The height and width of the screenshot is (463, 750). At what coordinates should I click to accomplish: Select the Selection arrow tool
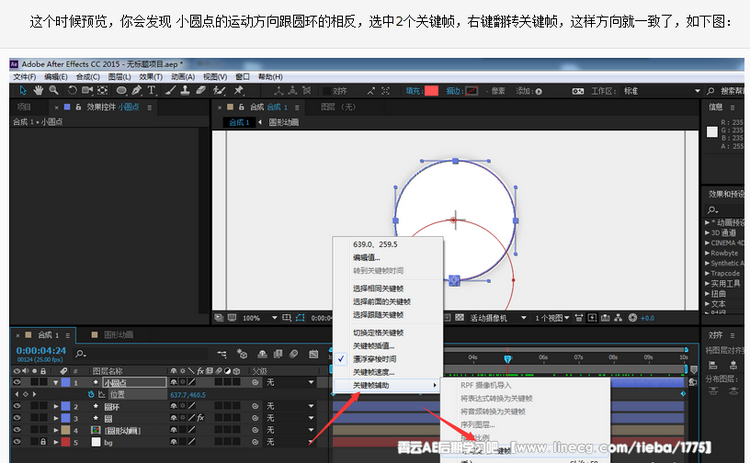(x=23, y=90)
